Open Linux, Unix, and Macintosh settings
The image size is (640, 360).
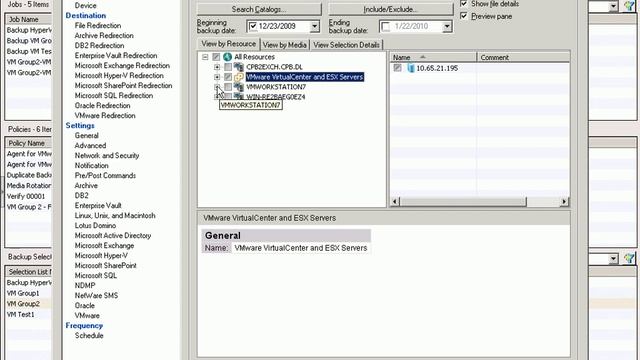pos(115,216)
